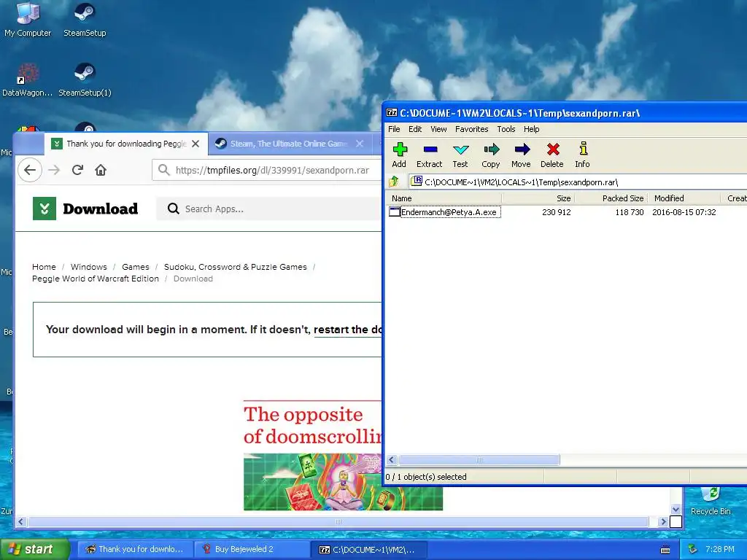The image size is (747, 560).
Task: Open the Edit menu in 7-Zip
Action: pyautogui.click(x=415, y=129)
